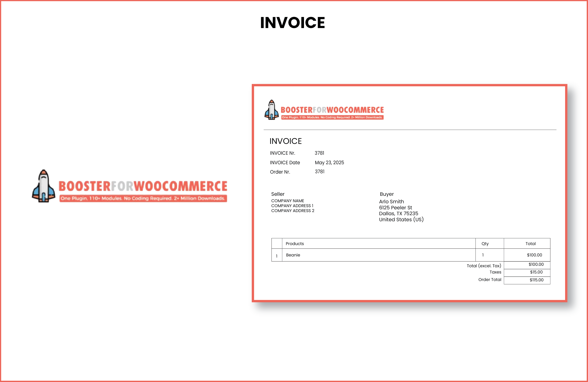The height and width of the screenshot is (382, 588).
Task: Click the 'COMPANY ADDRESS 2' line
Action: coord(293,211)
